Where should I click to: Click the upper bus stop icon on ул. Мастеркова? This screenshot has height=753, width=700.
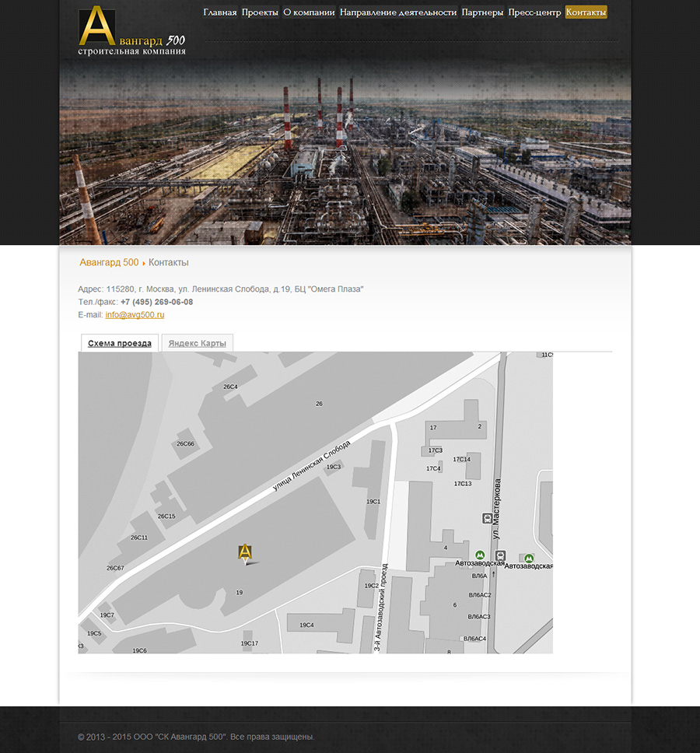[x=487, y=517]
